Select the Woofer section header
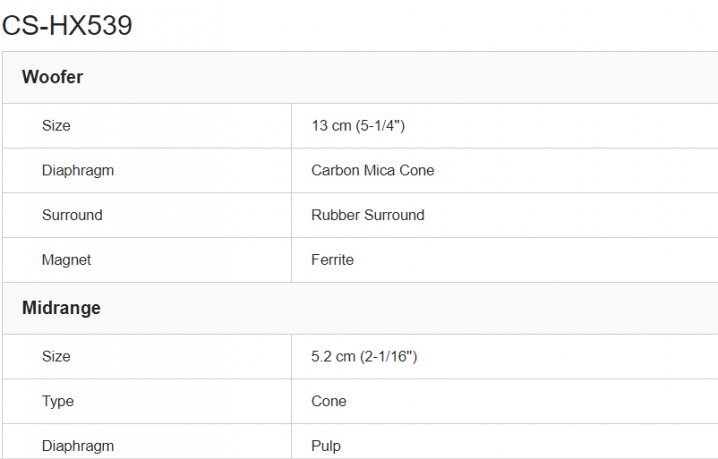718x459 pixels. pyautogui.click(x=52, y=77)
